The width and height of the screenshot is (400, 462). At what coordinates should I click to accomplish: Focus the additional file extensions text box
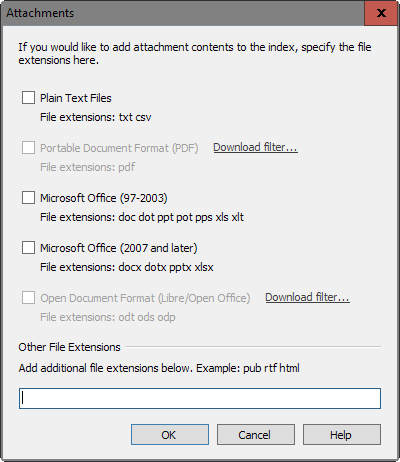click(x=200, y=398)
